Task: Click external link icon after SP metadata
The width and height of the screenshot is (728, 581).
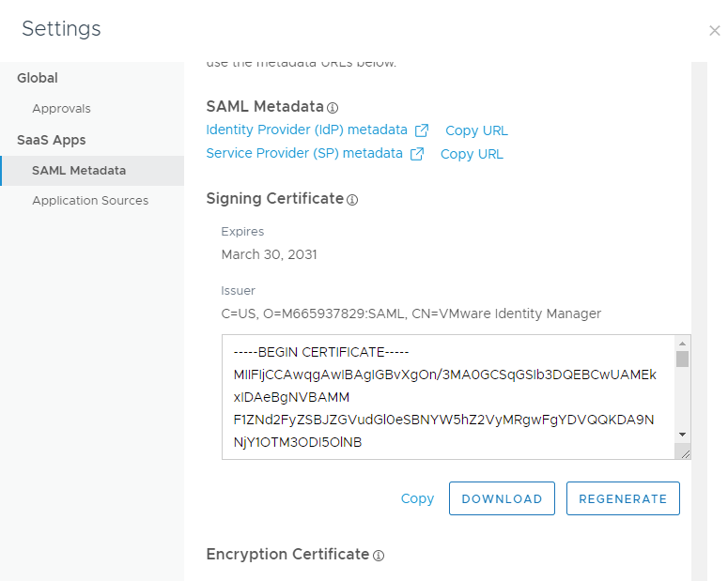Action: [417, 154]
